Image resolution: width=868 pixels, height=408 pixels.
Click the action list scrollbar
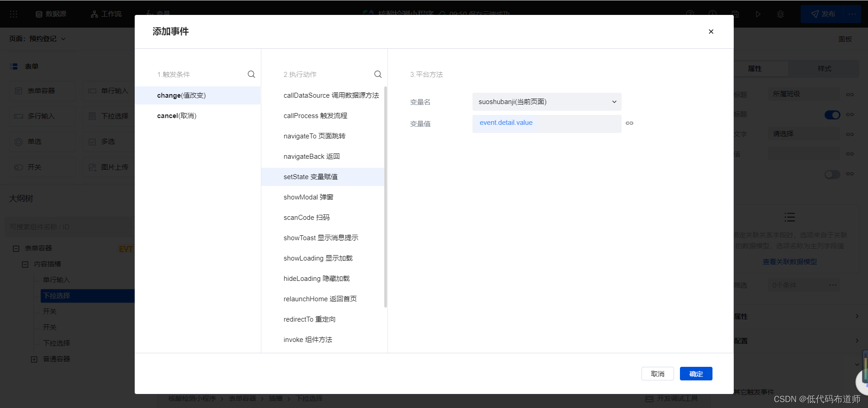click(x=386, y=197)
